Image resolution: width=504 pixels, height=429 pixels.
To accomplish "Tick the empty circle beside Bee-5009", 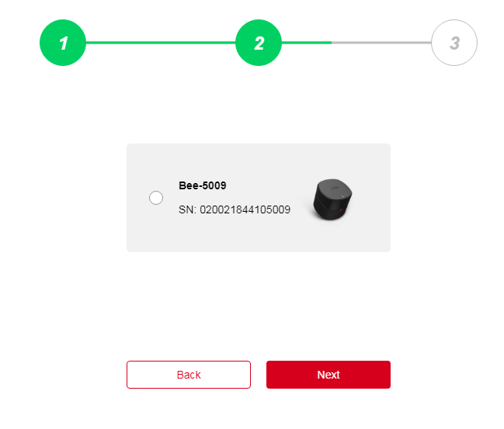I will click(x=156, y=198).
